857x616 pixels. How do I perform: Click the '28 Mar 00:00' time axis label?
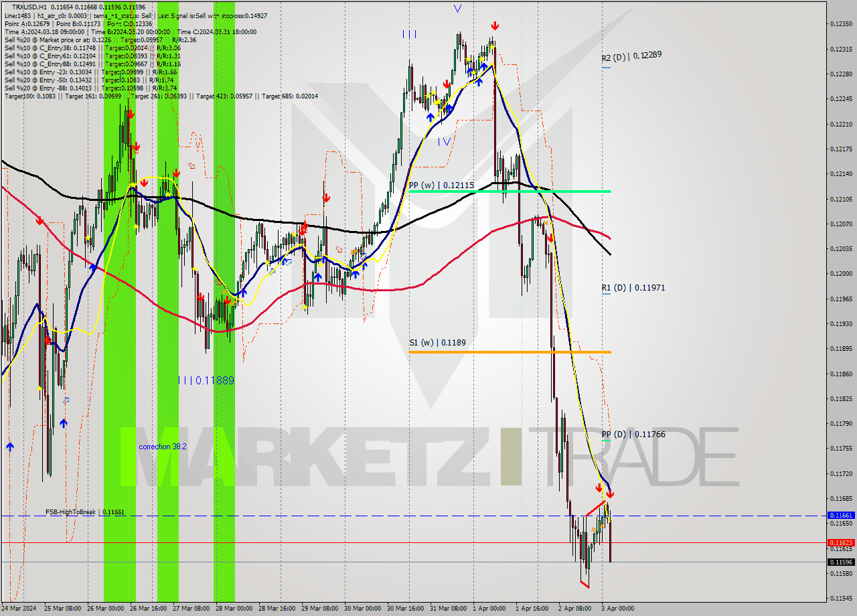pos(234,609)
